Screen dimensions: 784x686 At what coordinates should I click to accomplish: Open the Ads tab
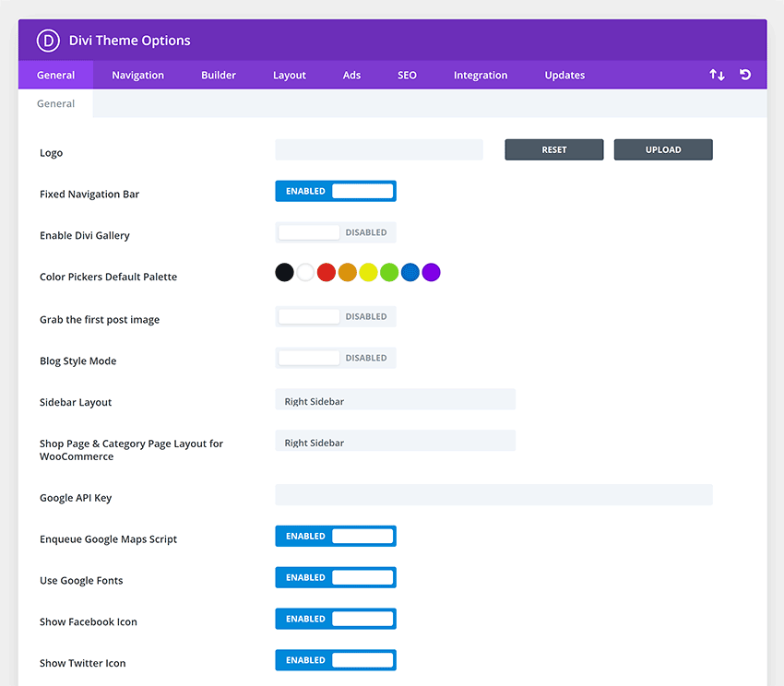tap(351, 75)
